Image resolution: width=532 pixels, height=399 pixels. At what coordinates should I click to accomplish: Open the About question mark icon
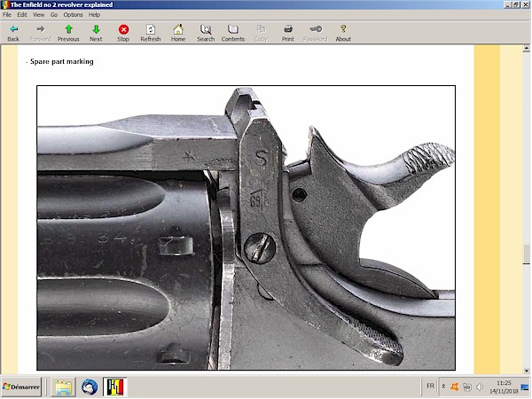tap(343, 29)
